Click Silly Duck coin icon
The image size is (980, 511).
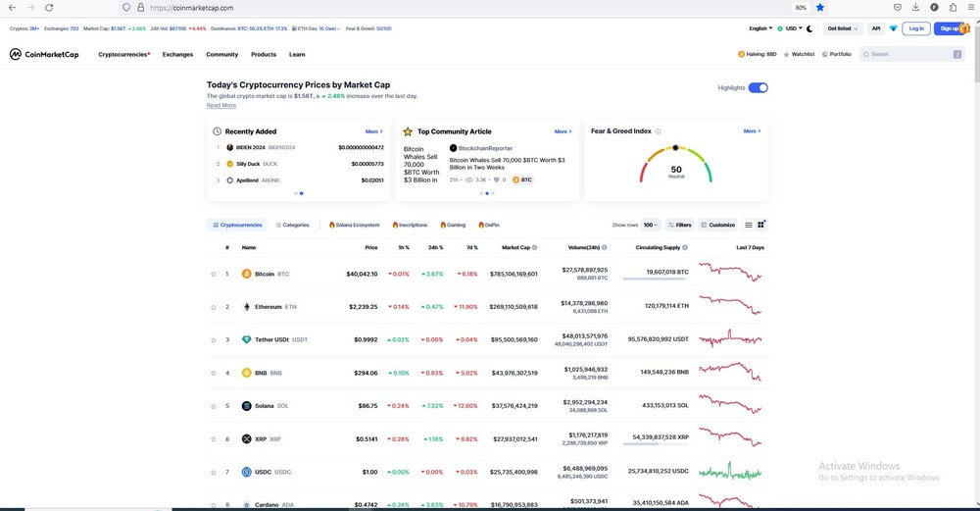tap(229, 164)
